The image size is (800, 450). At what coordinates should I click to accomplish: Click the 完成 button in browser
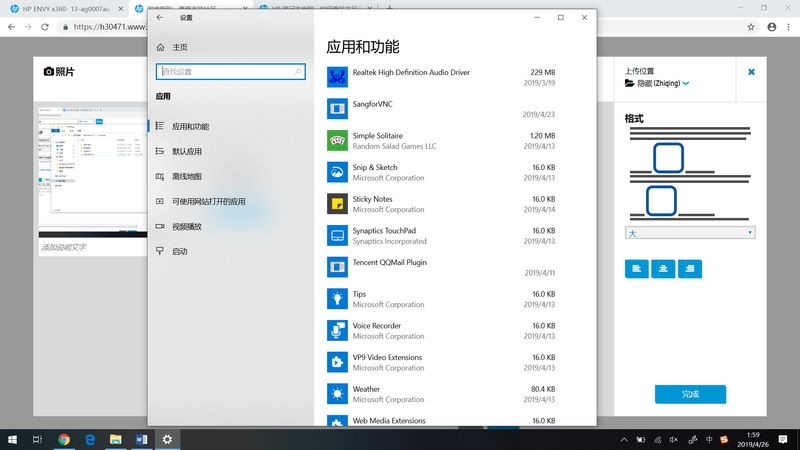coord(690,394)
